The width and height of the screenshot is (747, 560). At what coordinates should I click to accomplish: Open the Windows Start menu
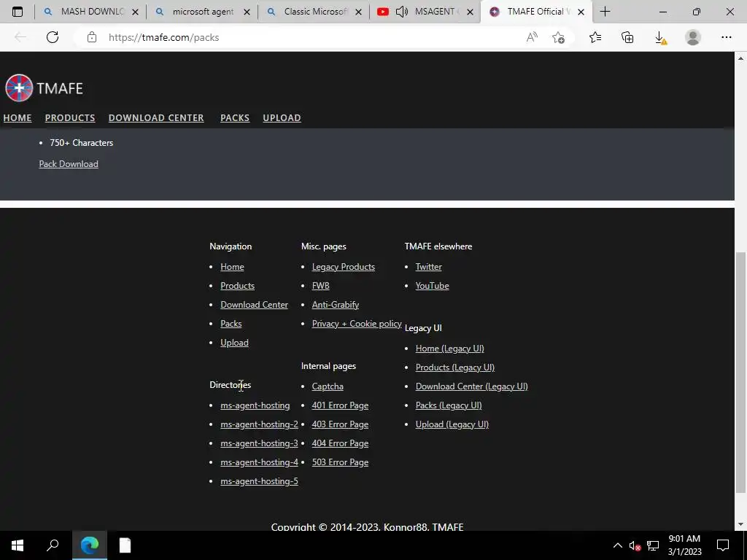(x=18, y=545)
